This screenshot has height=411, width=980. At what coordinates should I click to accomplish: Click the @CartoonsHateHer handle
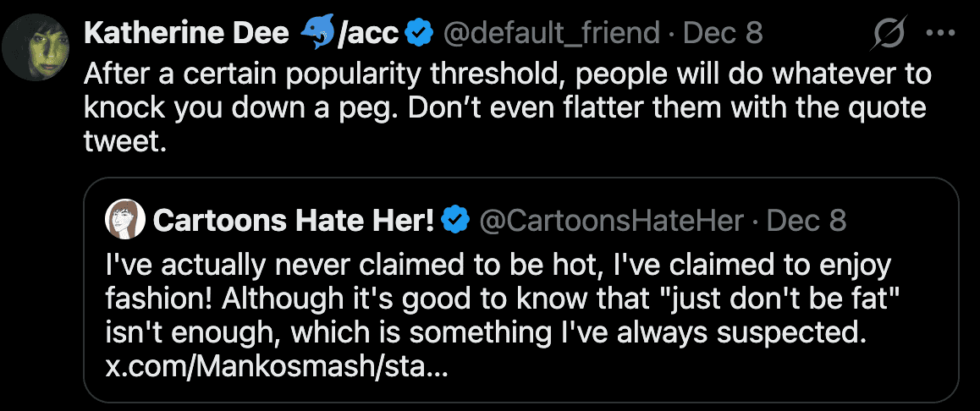point(611,221)
